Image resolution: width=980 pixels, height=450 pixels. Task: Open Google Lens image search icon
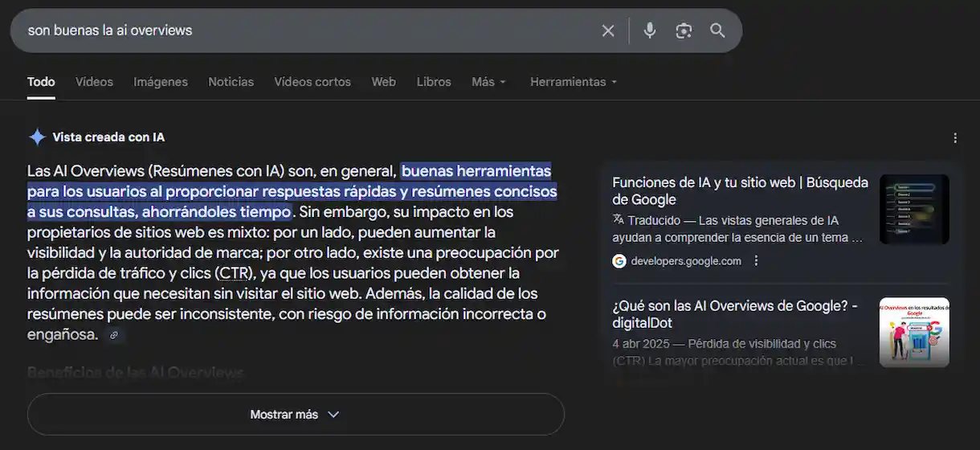(684, 31)
